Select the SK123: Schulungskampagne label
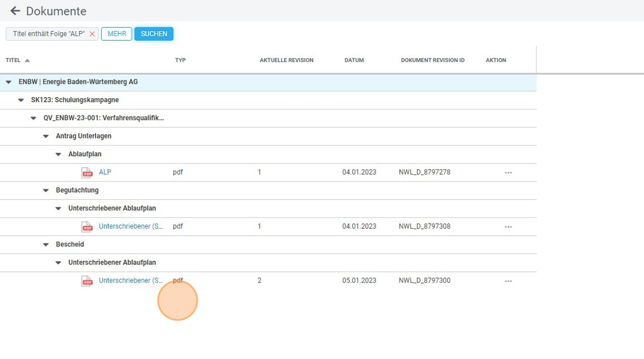 (x=75, y=100)
